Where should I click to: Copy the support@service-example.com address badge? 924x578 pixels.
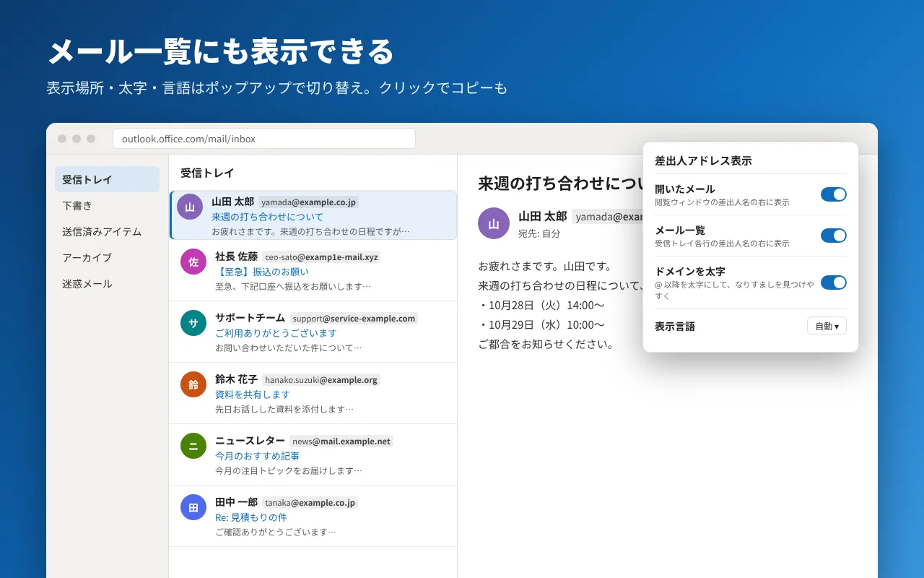(x=354, y=318)
